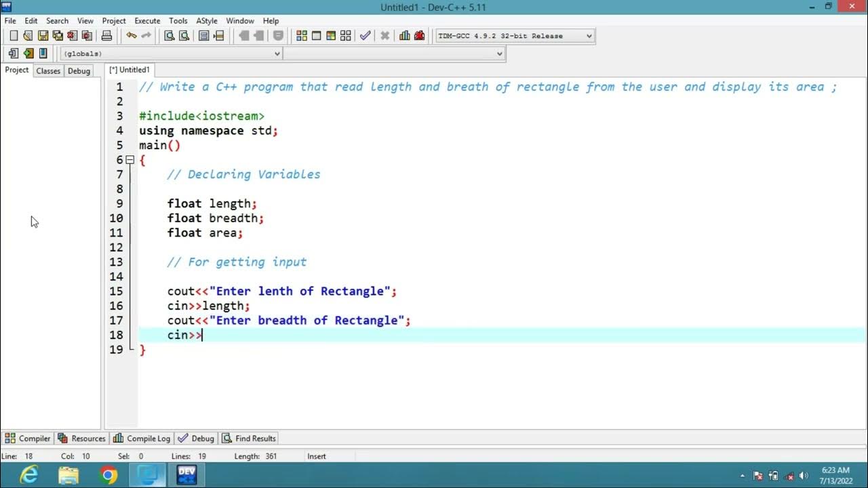This screenshot has width=868, height=488.
Task: Select the [*] Untitled1 editor tab
Action: tap(130, 70)
